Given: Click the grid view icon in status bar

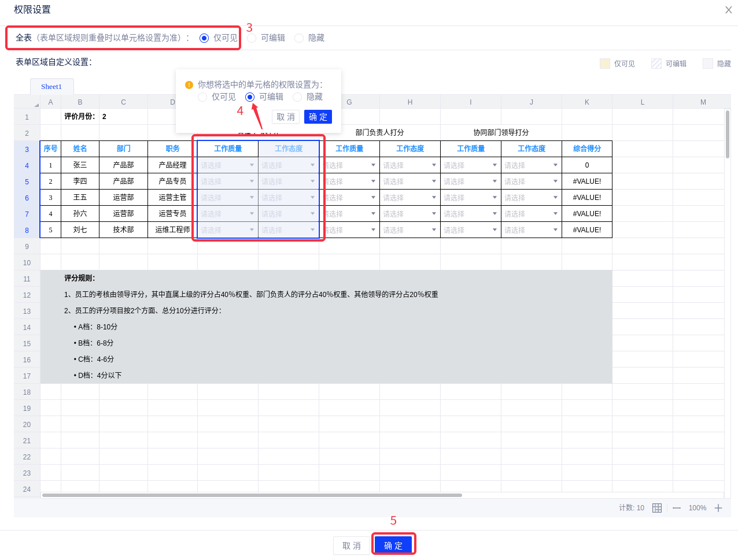Looking at the screenshot, I should [x=657, y=508].
